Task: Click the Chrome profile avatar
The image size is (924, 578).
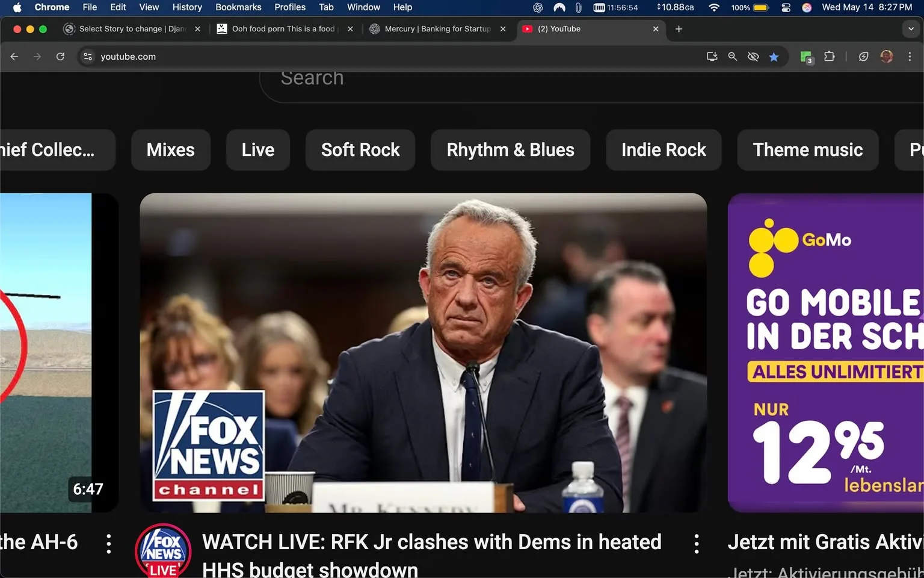Action: pyautogui.click(x=887, y=56)
